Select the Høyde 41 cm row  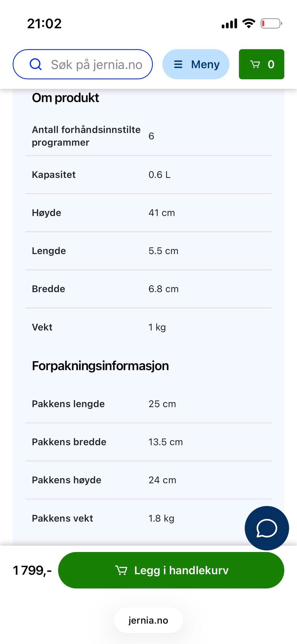(148, 213)
